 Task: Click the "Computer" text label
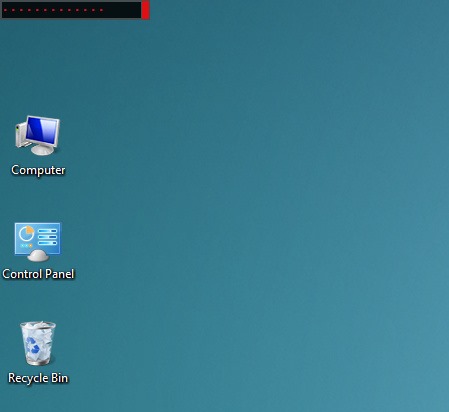(38, 170)
